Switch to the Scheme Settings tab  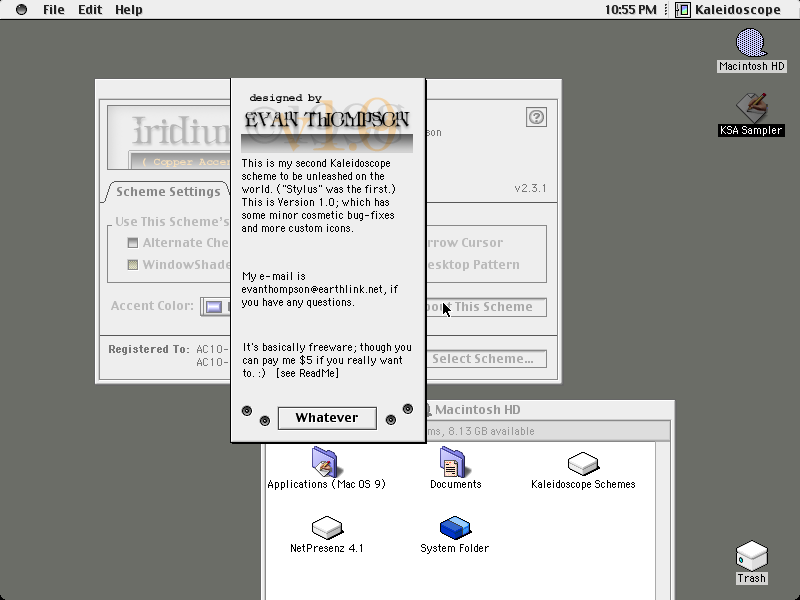click(x=168, y=192)
